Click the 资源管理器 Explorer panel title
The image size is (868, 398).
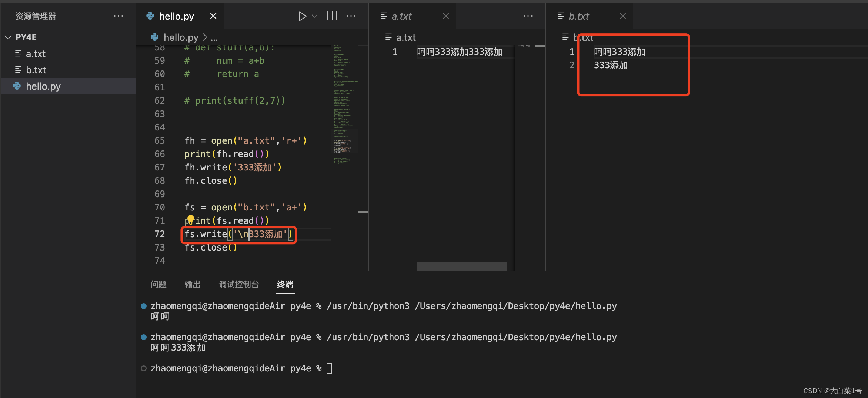[x=36, y=16]
